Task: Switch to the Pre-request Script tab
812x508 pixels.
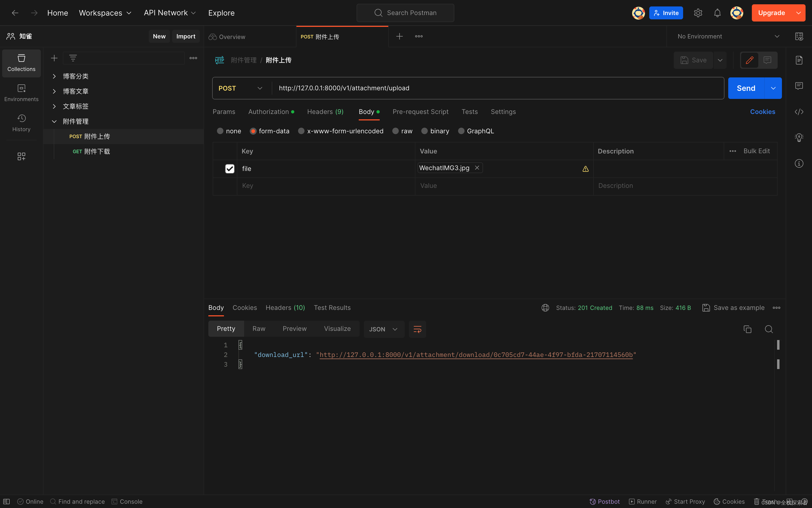Action: 421,112
